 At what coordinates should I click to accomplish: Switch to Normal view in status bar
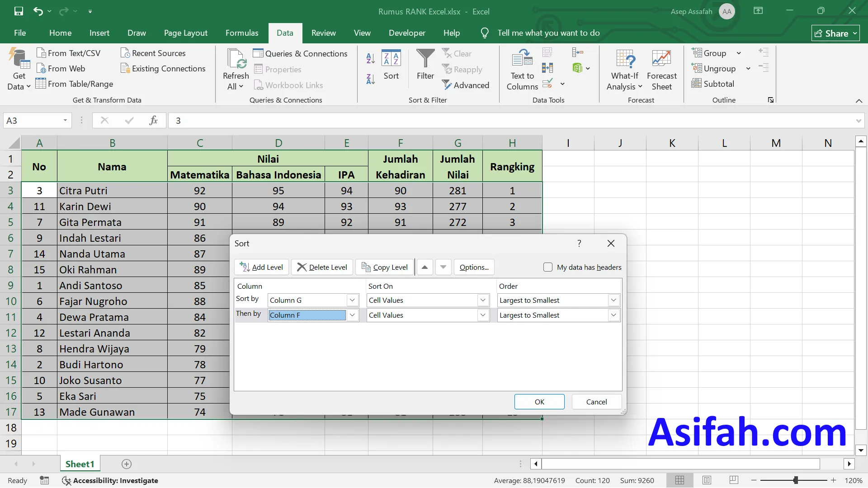tap(679, 480)
